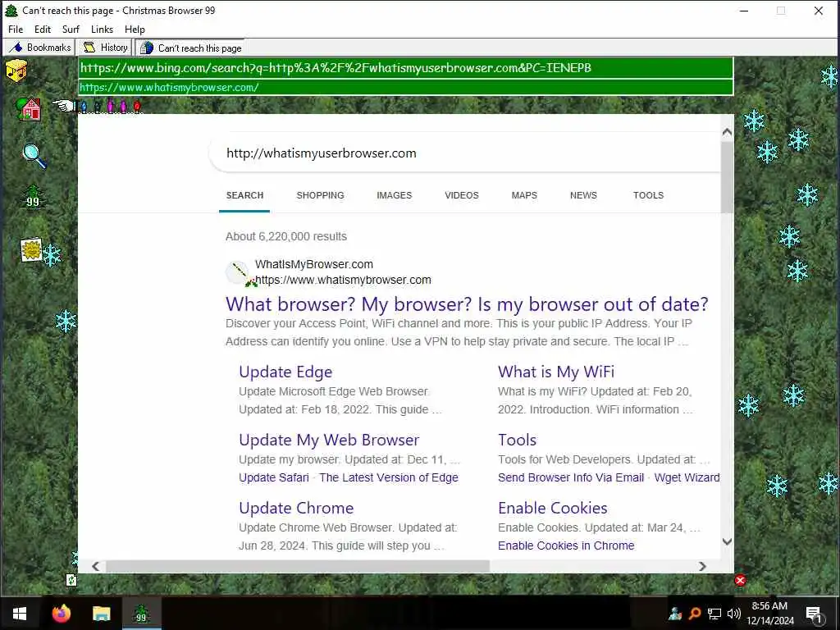Click the Christmas Browser 99 taskbar icon
This screenshot has width=840, height=630.
point(141,614)
